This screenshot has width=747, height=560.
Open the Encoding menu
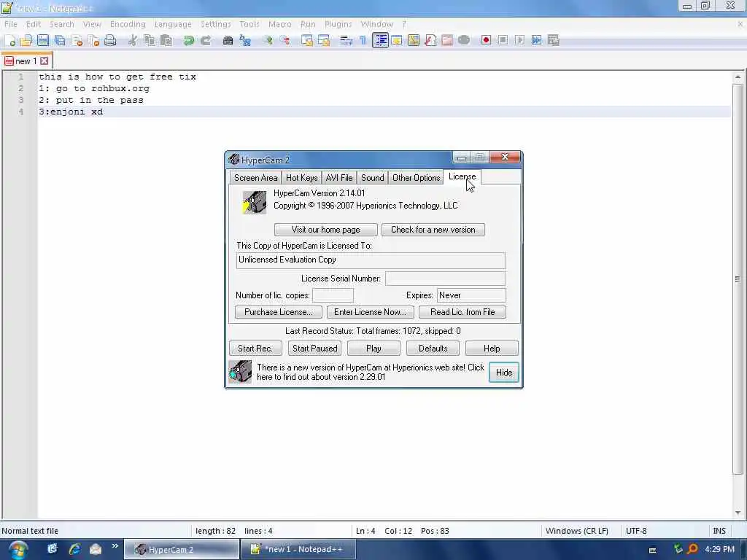(128, 24)
